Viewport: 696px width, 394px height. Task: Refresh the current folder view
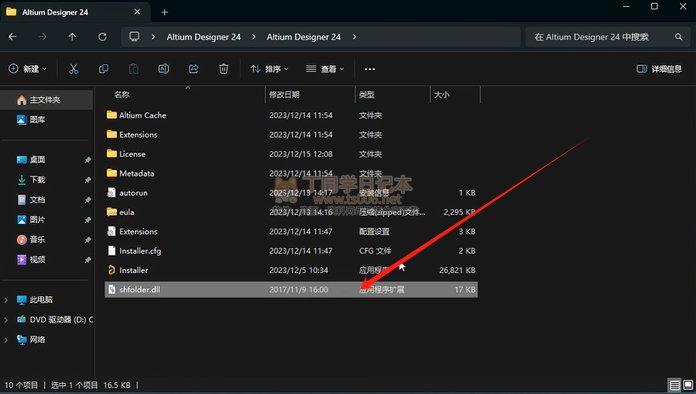(103, 37)
